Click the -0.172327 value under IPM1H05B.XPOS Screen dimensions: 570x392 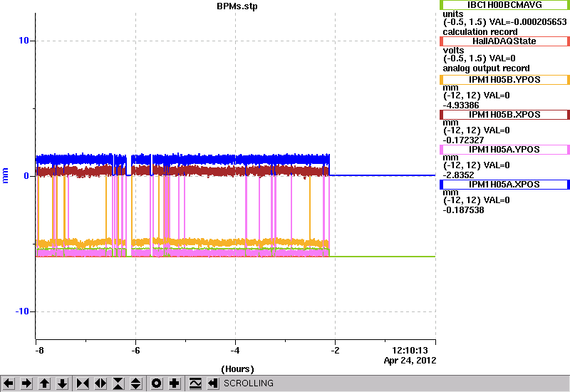tap(463, 140)
